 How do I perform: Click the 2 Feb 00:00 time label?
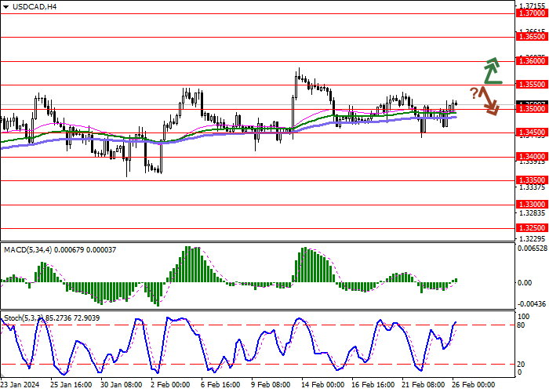pos(171,385)
